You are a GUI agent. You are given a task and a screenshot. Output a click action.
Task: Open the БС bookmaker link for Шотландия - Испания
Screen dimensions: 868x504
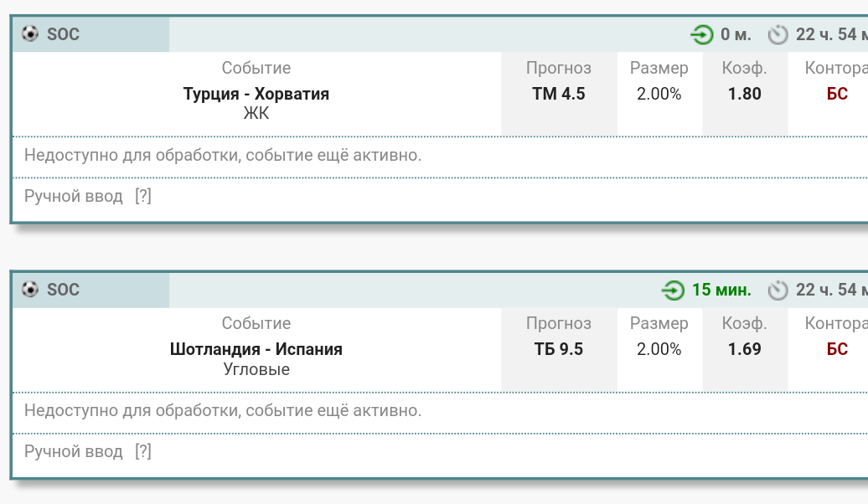pos(837,349)
